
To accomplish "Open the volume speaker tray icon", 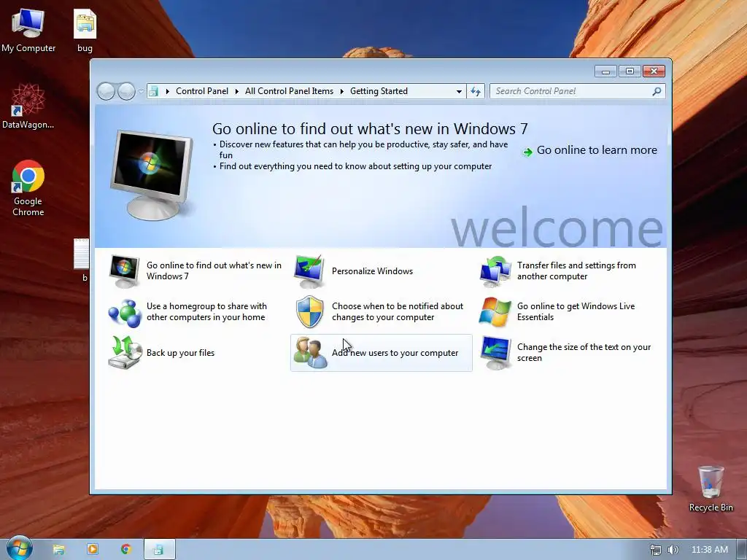I will (x=673, y=550).
